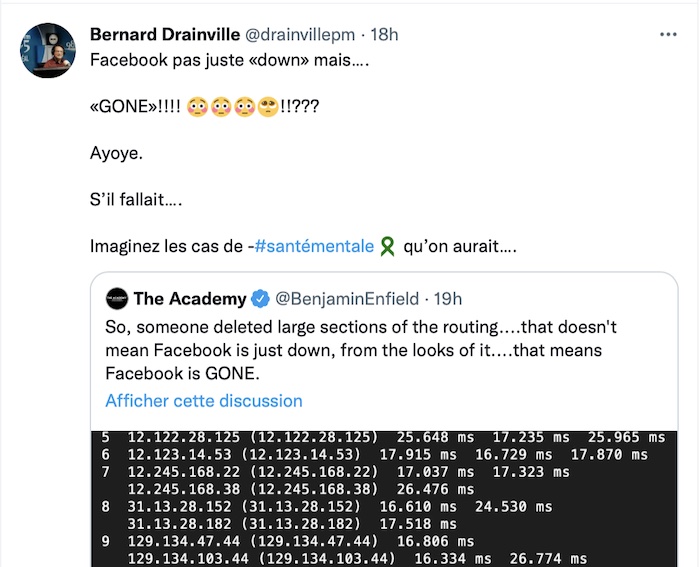Click The Academy display name
This screenshot has width=700, height=567.
pos(190,299)
